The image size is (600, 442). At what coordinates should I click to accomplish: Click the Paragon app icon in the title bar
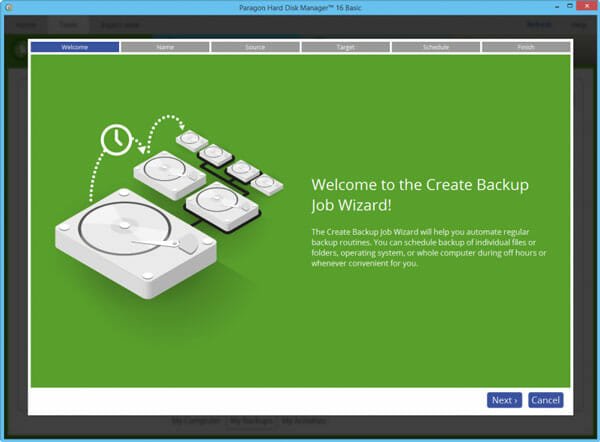click(x=9, y=7)
